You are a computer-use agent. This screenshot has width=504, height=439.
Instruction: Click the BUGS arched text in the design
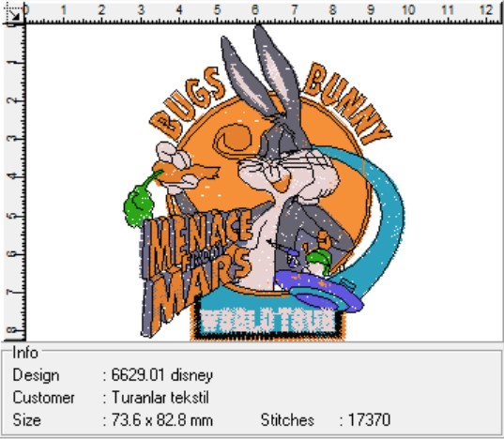(186, 102)
